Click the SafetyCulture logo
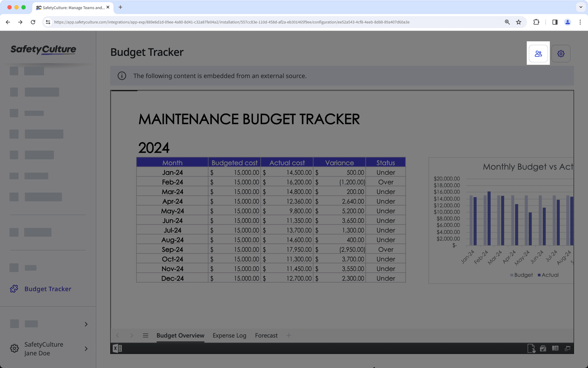 click(43, 49)
